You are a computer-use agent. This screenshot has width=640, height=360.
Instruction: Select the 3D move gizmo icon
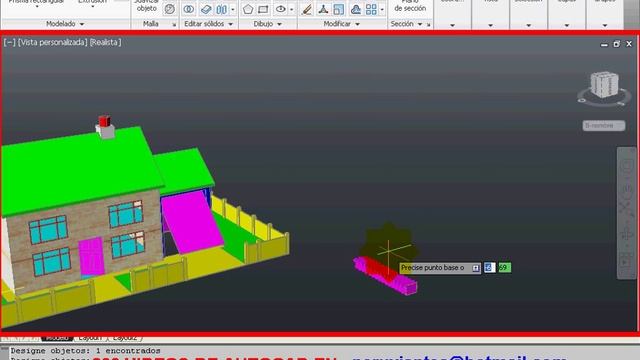(x=323, y=9)
